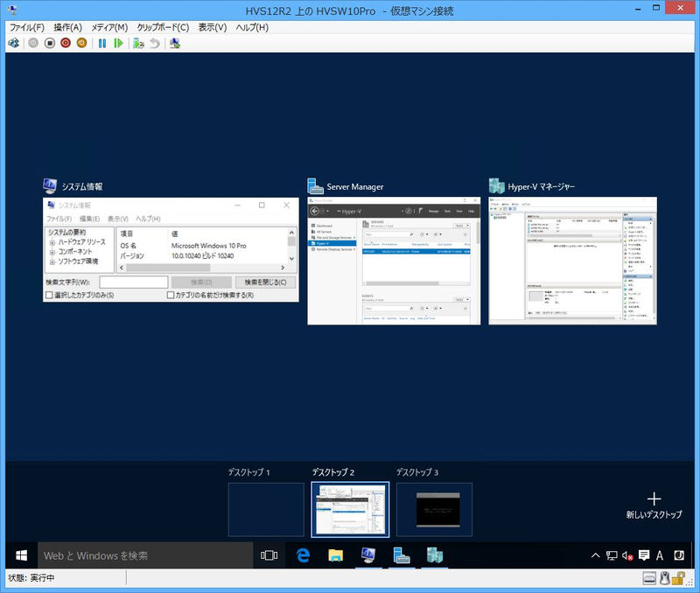The image size is (700, 593).
Task: Select the システム情報 window thumbnail
Action: (x=171, y=250)
